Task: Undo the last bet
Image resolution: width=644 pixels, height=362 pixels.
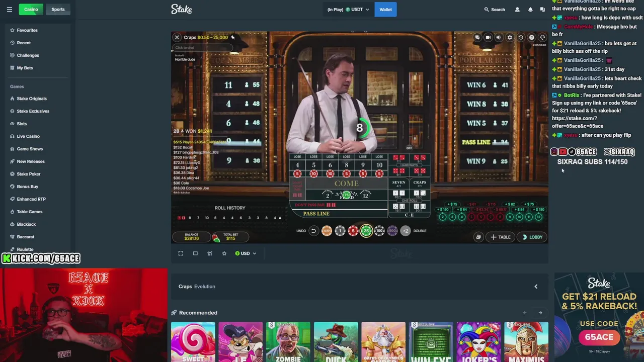Action: pos(313,231)
